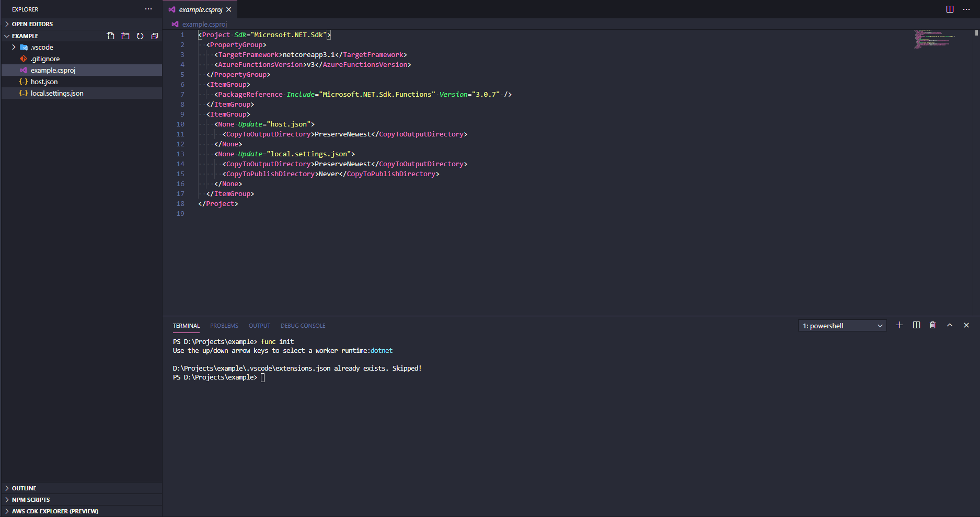Click "Microsoft.NET.Sdk.Functions" package name
This screenshot has height=517, width=980.
pos(377,95)
